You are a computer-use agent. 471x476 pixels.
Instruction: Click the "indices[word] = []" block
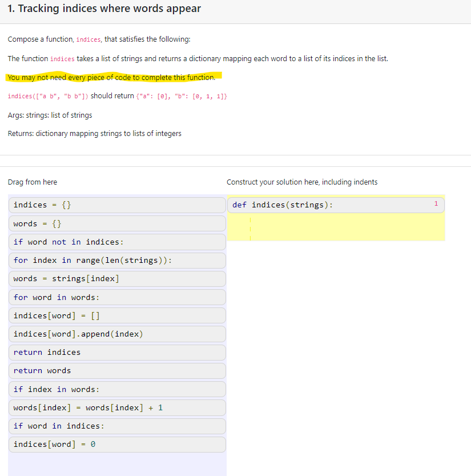pyautogui.click(x=117, y=315)
